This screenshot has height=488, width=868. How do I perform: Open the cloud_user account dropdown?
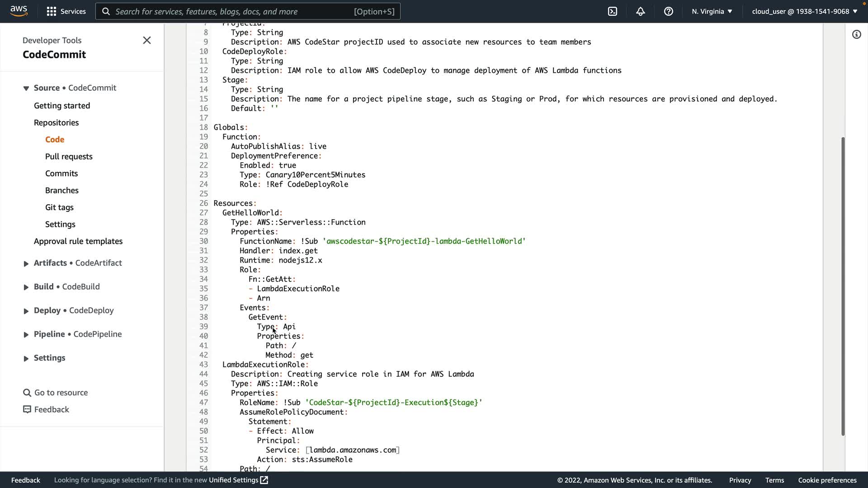804,11
